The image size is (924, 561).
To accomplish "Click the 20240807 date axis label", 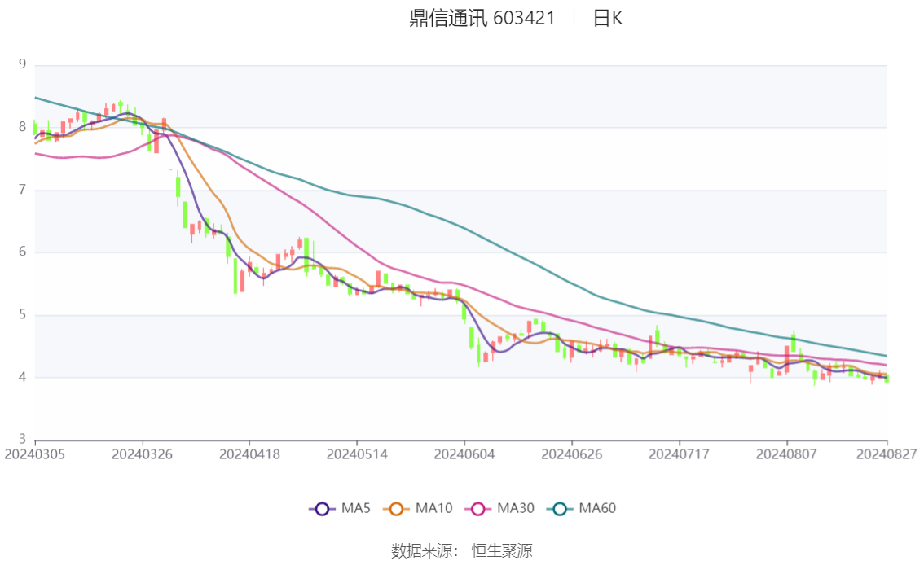I will (786, 454).
